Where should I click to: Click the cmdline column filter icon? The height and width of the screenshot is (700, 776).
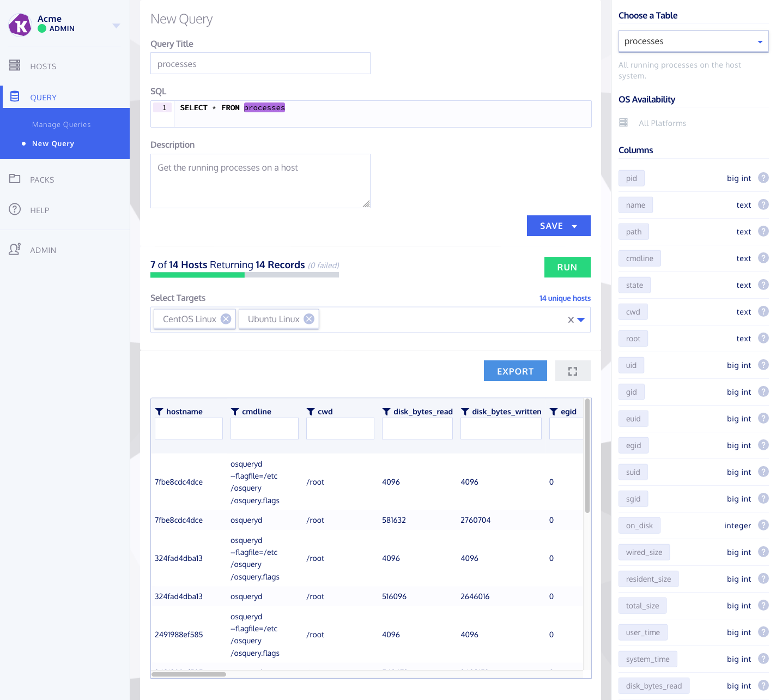[235, 412]
